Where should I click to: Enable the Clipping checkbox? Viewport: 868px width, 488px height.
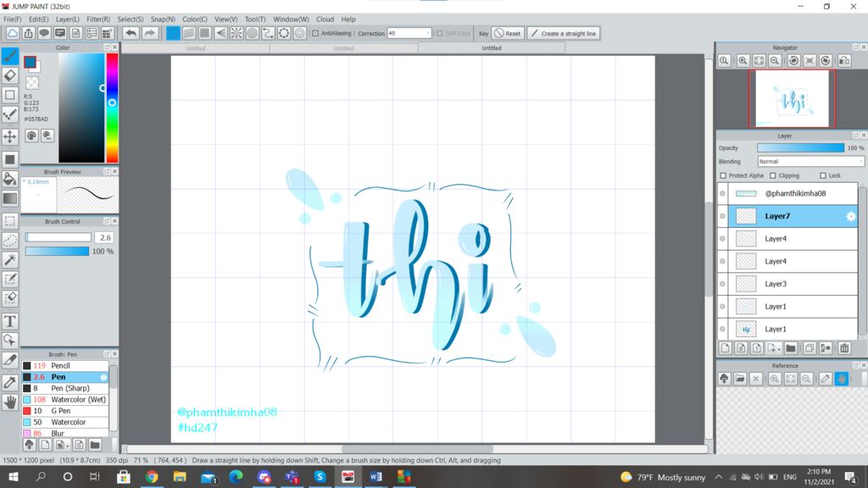773,175
